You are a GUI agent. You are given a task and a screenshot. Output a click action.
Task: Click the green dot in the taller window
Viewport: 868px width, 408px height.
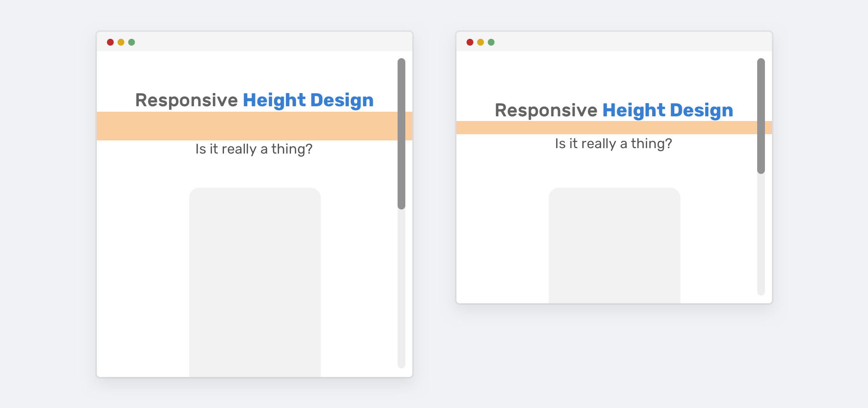point(132,42)
